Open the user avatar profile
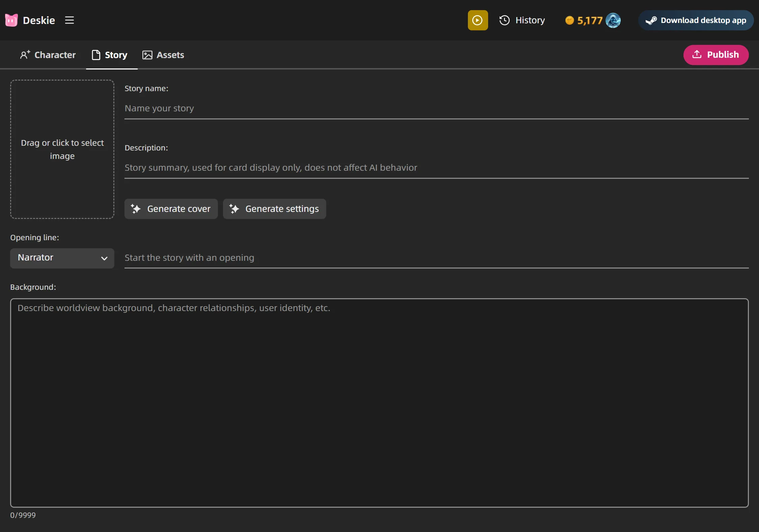759x532 pixels. coord(613,20)
